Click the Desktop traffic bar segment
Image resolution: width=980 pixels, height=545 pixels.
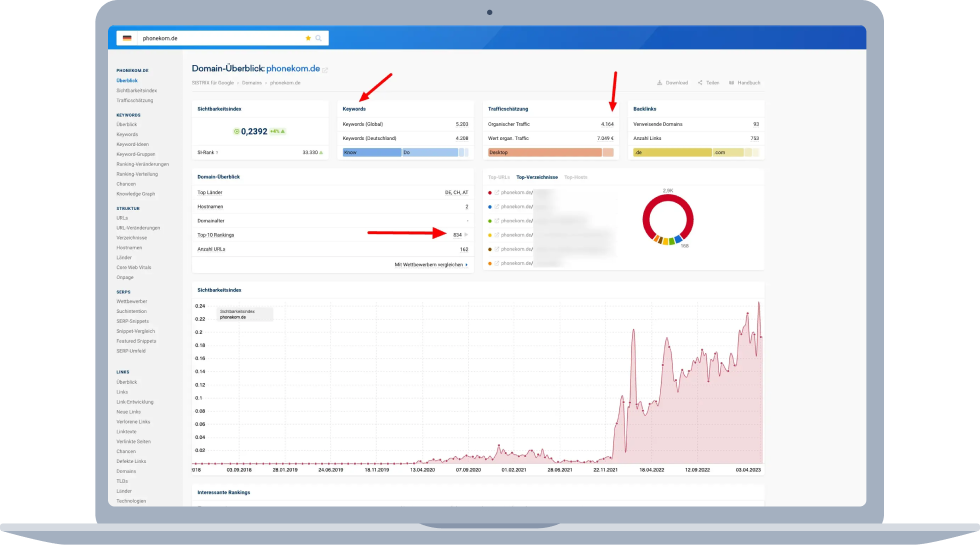544,152
